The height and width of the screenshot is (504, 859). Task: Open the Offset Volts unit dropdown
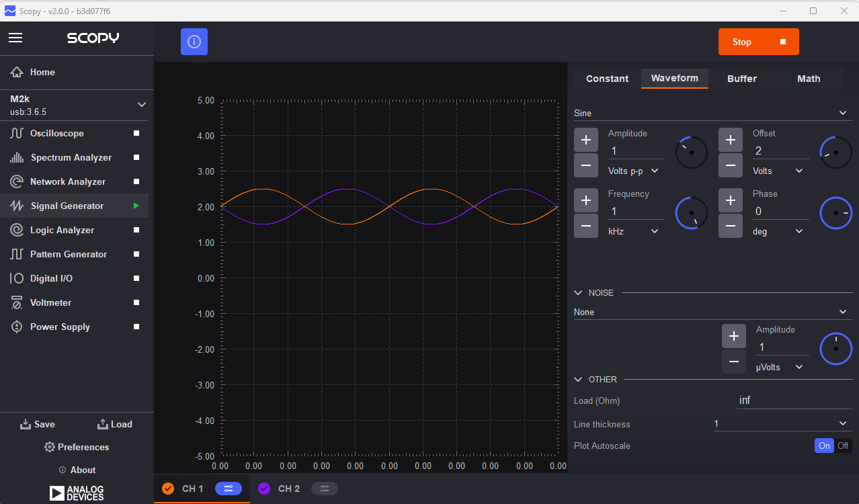tap(778, 171)
